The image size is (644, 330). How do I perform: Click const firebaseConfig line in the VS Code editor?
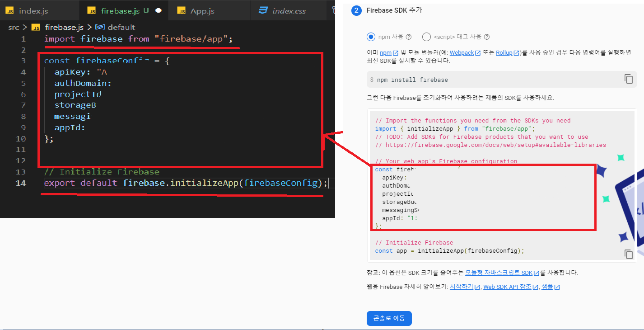tap(107, 61)
